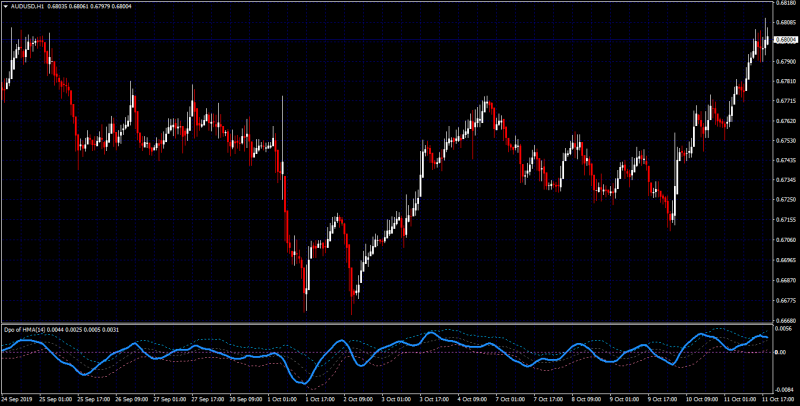Click the 0.68085 price scale value

[x=786, y=22]
